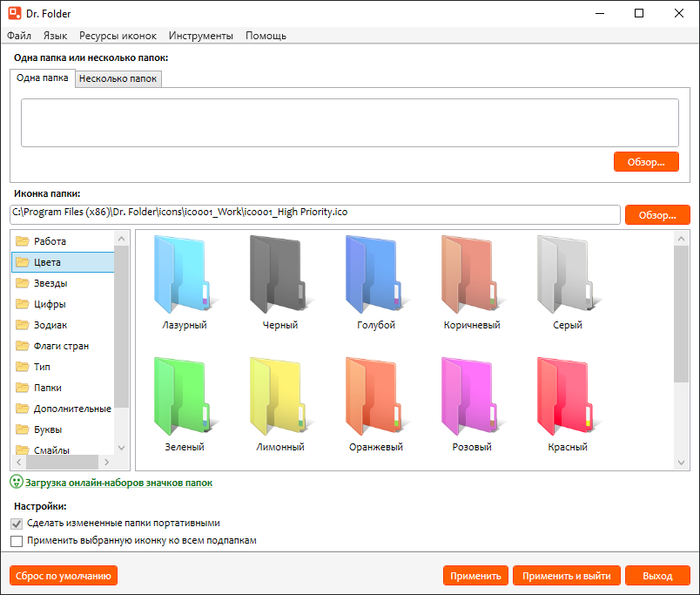Open the Ресурсы иконок menu
This screenshot has height=595, width=700.
118,36
